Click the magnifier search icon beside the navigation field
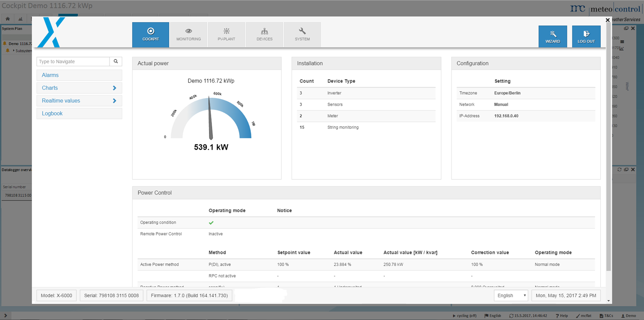 coord(116,61)
